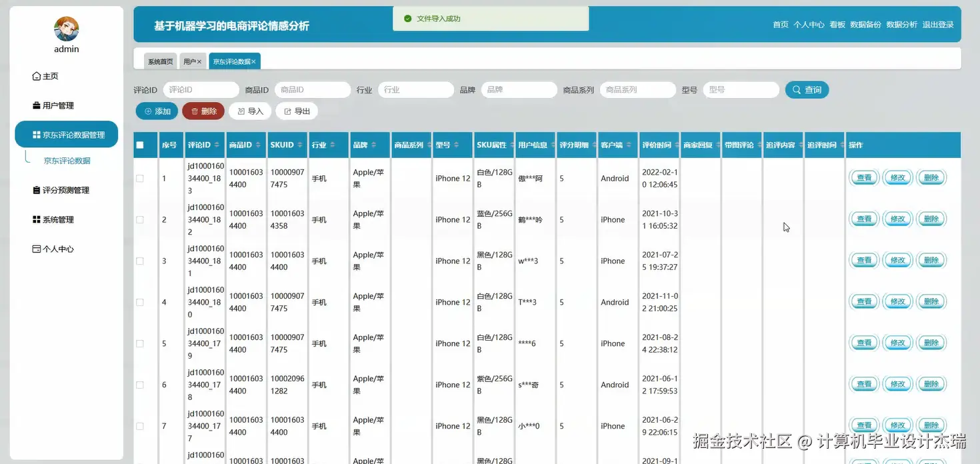Image resolution: width=980 pixels, height=464 pixels.
Task: Open 京东评论数据 submenu item
Action: click(67, 161)
